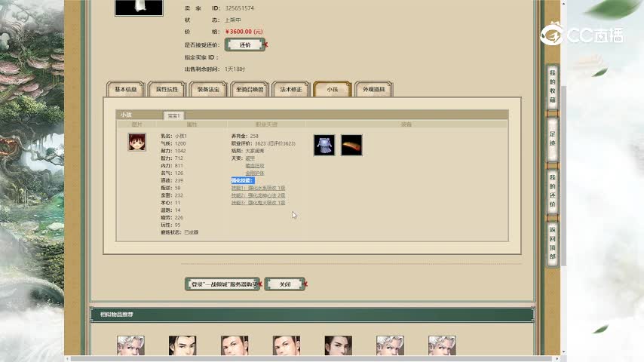Screen dimensions: 644x362
Task: Select the small sub-tab beside 小孩 header
Action: tap(173, 116)
